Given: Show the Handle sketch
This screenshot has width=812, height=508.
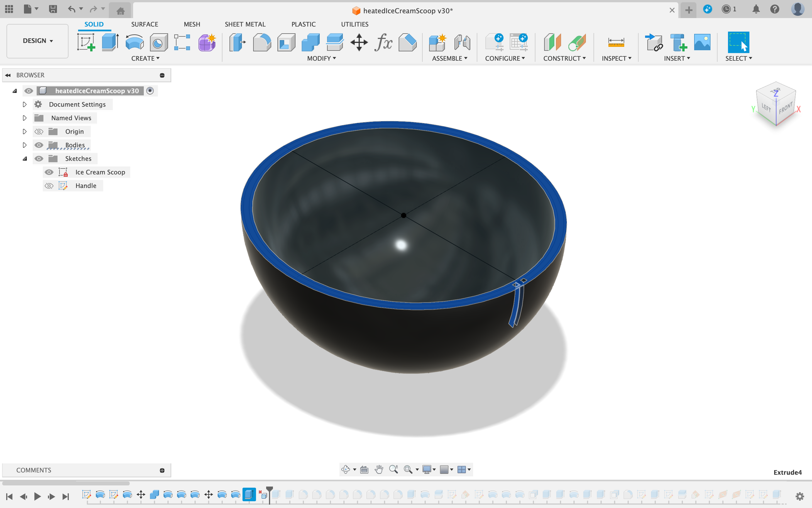Looking at the screenshot, I should 49,186.
